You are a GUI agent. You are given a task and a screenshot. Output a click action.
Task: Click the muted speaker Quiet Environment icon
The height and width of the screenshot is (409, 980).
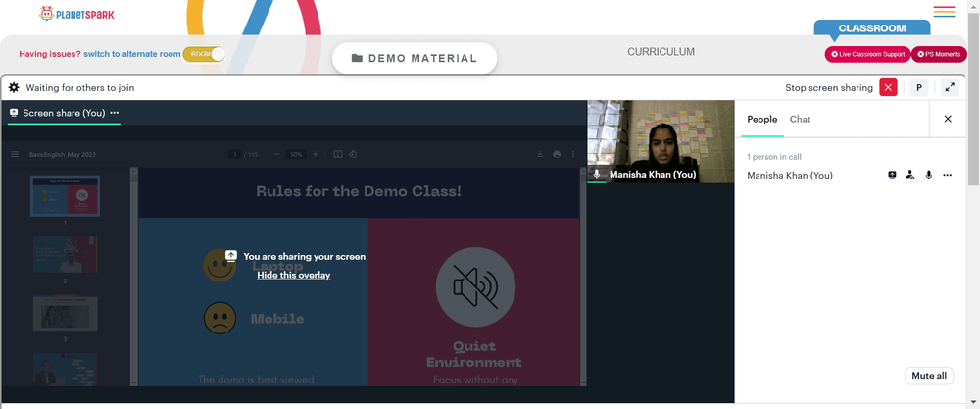pos(475,287)
